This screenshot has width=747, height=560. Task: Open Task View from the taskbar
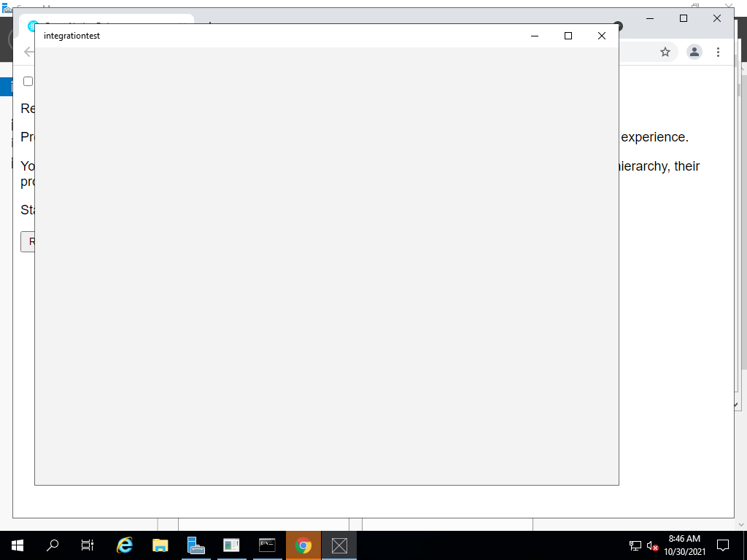[x=87, y=545]
